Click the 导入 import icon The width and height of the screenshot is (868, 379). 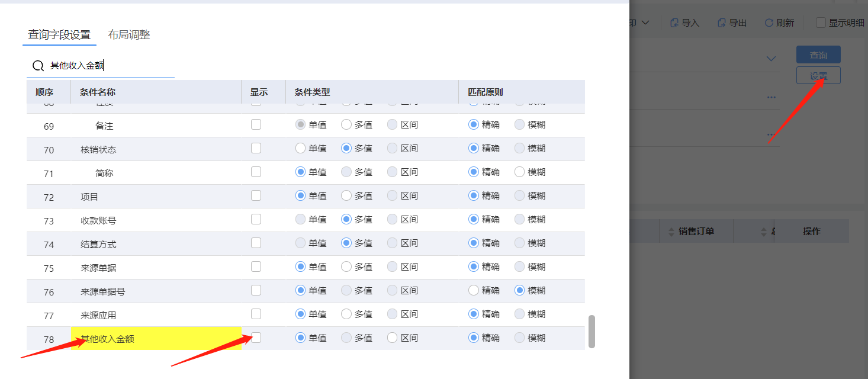click(x=673, y=23)
